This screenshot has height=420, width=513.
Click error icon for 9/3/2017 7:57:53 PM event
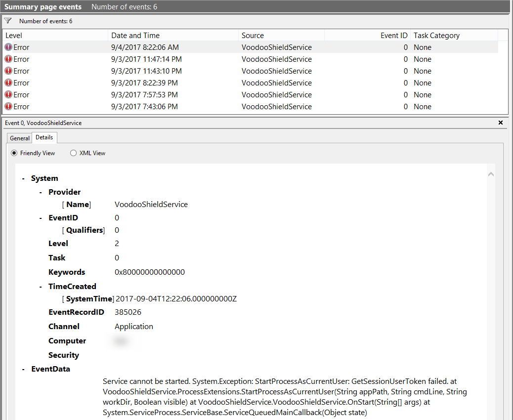8,94
